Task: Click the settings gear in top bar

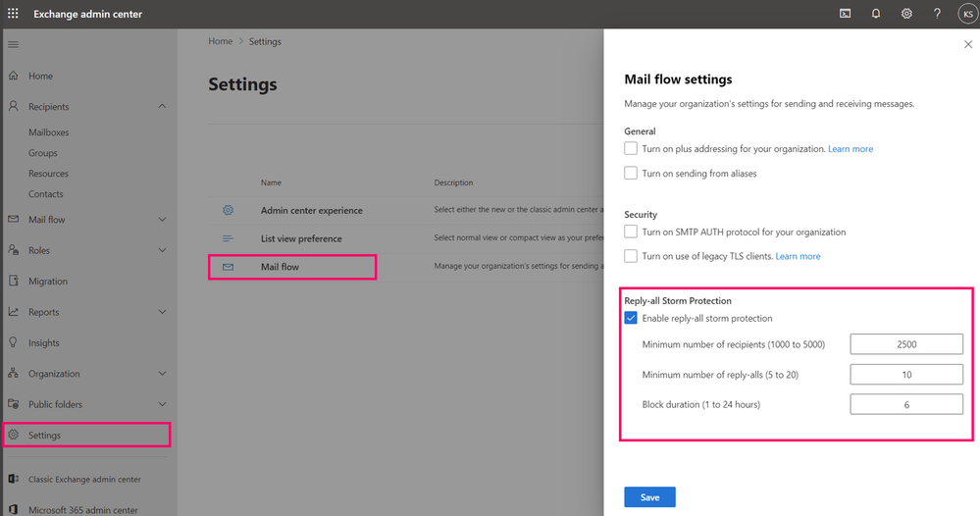Action: (906, 14)
